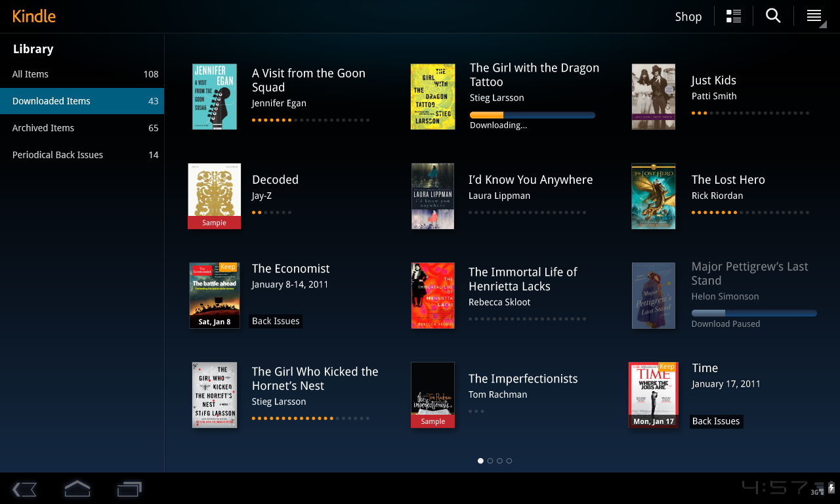View Back Issues of Time
Viewport: 840px width, 504px height.
[x=716, y=421]
